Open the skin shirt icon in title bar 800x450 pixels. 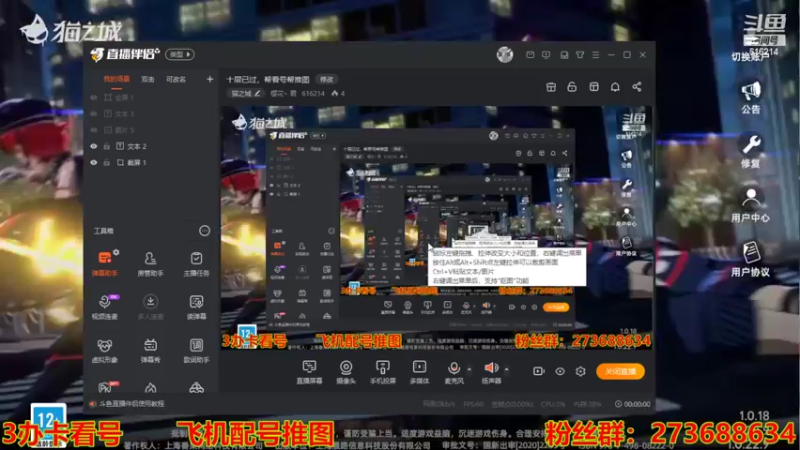coord(580,55)
